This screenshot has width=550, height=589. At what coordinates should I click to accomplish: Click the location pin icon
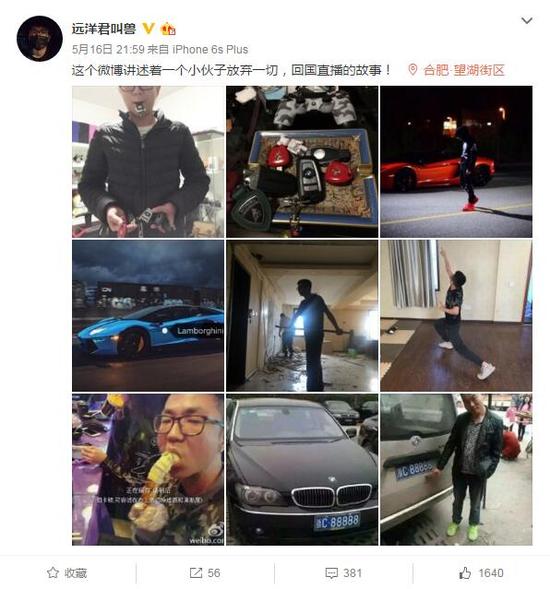coord(412,70)
